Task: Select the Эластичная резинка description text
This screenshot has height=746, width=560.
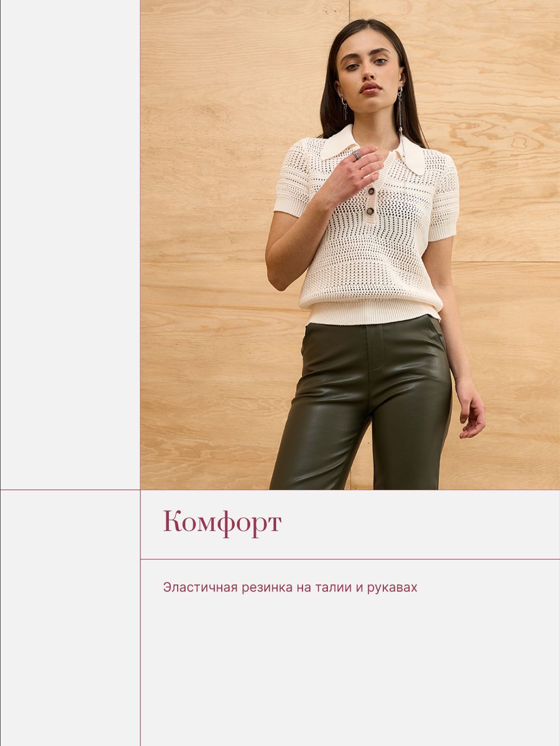Action: (290, 587)
